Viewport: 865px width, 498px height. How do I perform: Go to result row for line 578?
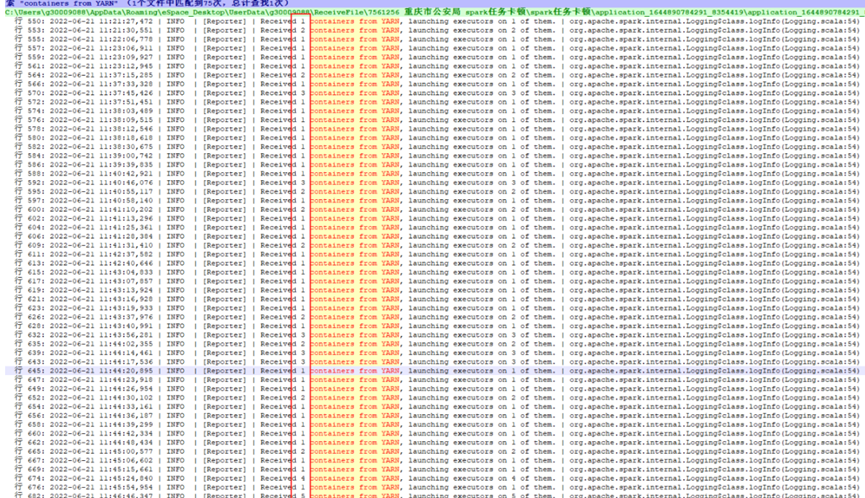pyautogui.click(x=435, y=128)
